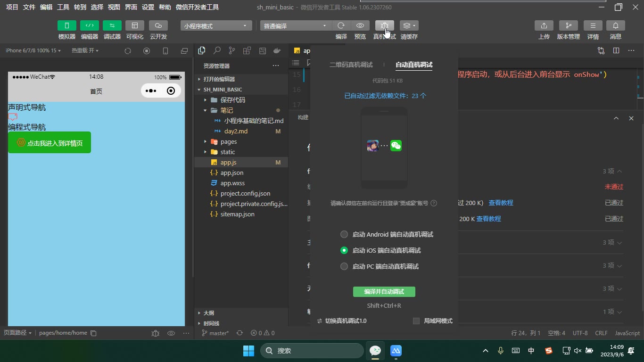Click the taskbar 搜索 search box
Image resolution: width=644 pixels, height=362 pixels.
(x=312, y=351)
